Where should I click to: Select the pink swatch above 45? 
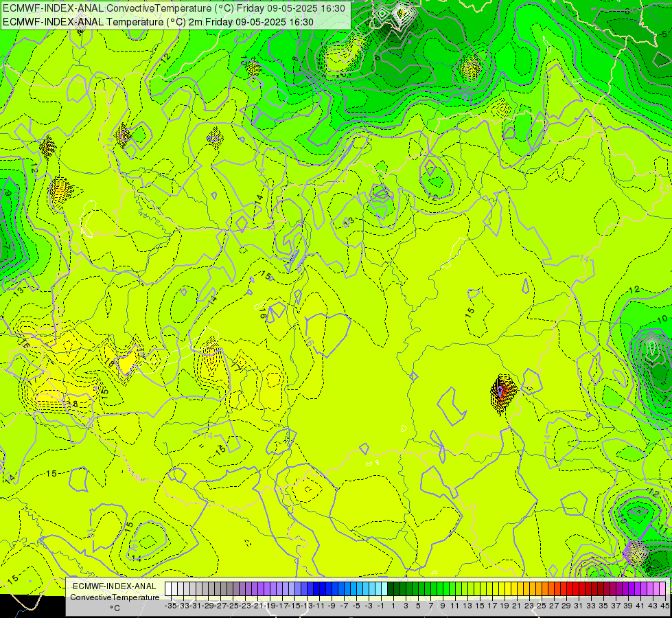662,589
